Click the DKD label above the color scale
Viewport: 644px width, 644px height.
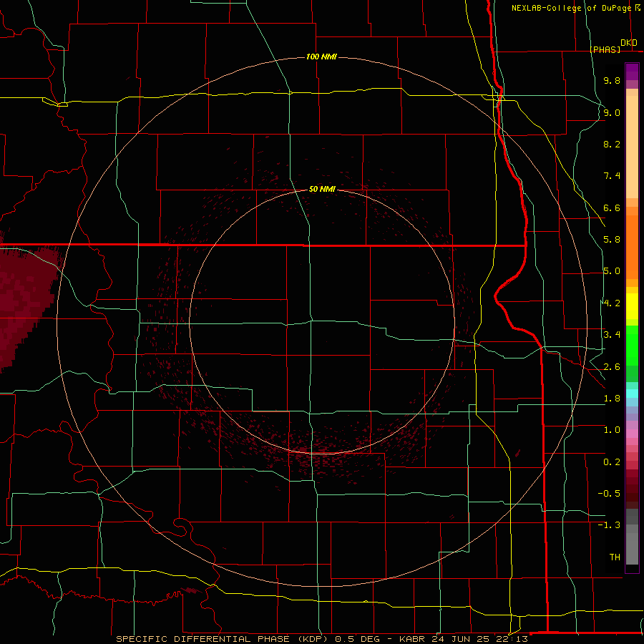point(629,43)
